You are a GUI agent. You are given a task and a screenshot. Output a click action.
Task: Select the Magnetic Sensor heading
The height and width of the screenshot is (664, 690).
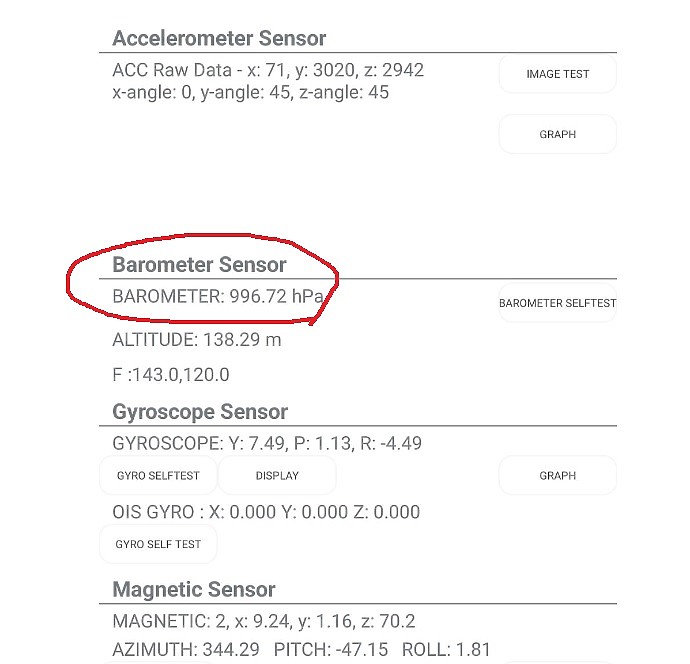(194, 590)
